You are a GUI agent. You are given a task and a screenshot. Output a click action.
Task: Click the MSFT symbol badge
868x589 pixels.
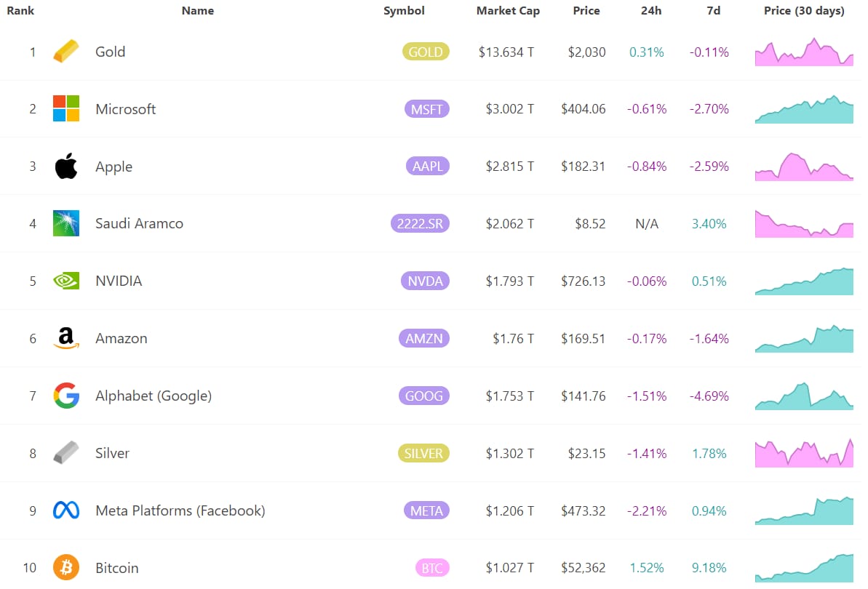427,109
